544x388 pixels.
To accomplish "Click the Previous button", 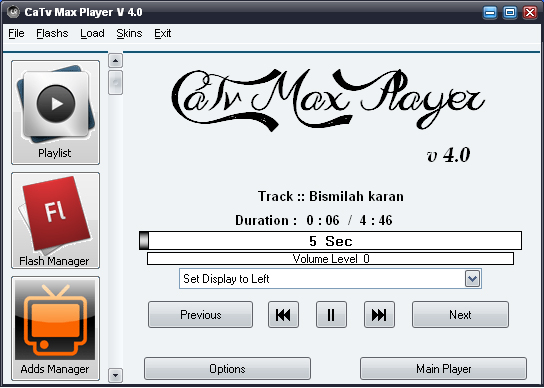I will pos(201,315).
